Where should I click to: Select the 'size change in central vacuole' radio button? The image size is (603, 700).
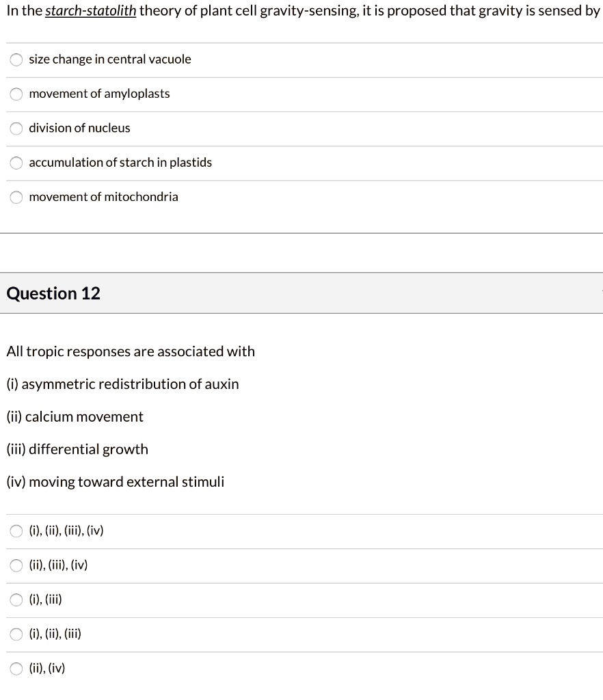pyautogui.click(x=16, y=59)
